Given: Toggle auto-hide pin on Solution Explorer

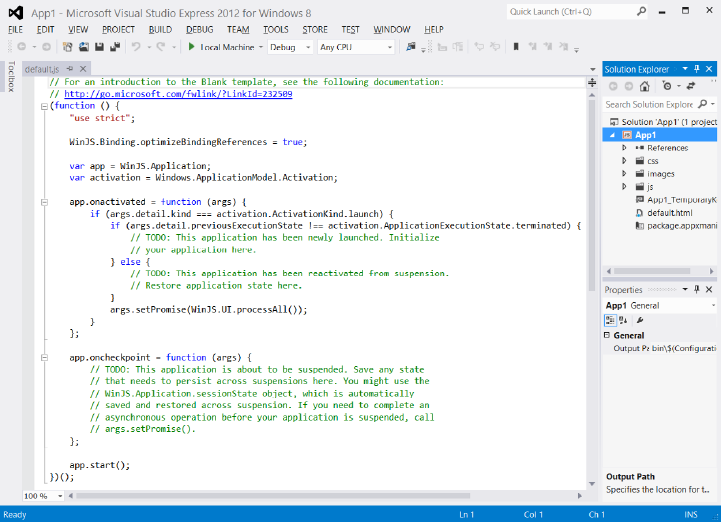Looking at the screenshot, I should tap(697, 69).
